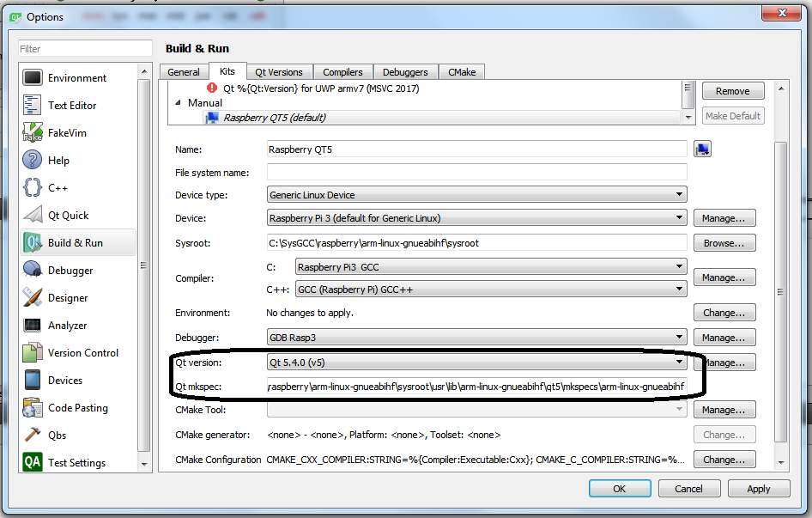Open the Debugger GDB Rasp3 dropdown

tap(477, 338)
